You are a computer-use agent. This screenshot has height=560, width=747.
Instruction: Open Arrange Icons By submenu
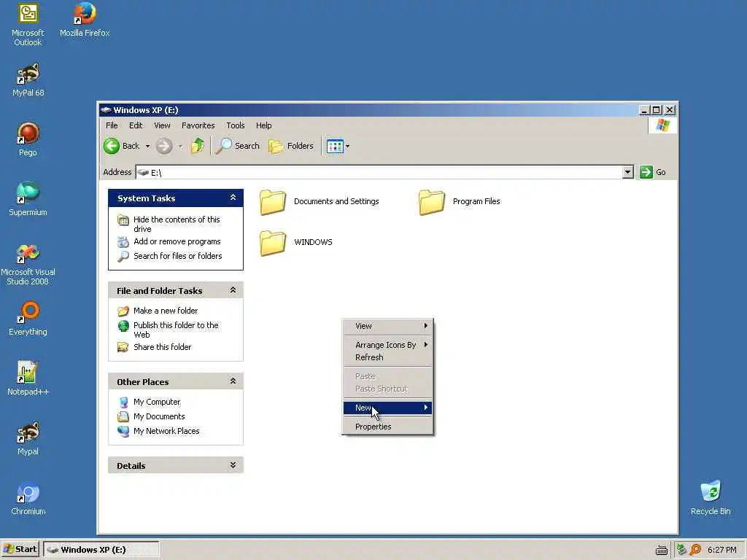pyautogui.click(x=388, y=345)
